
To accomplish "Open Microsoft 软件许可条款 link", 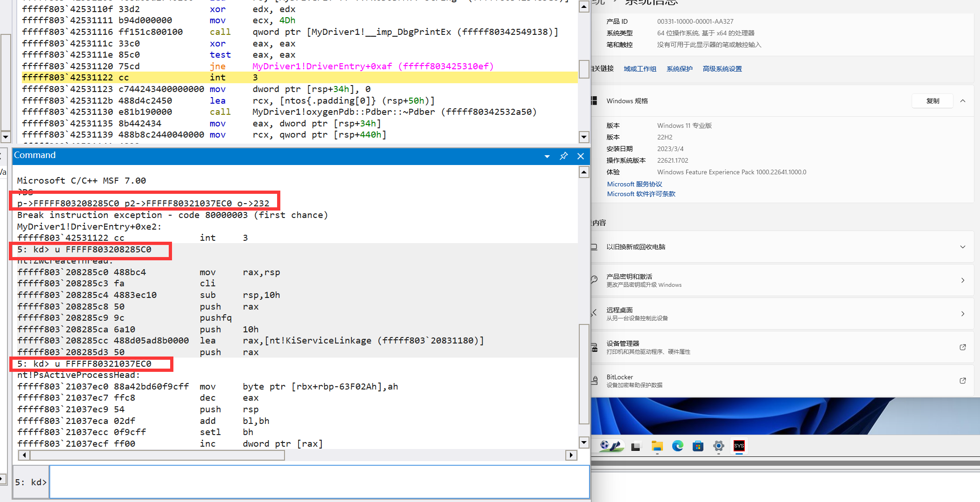I will pos(641,194).
